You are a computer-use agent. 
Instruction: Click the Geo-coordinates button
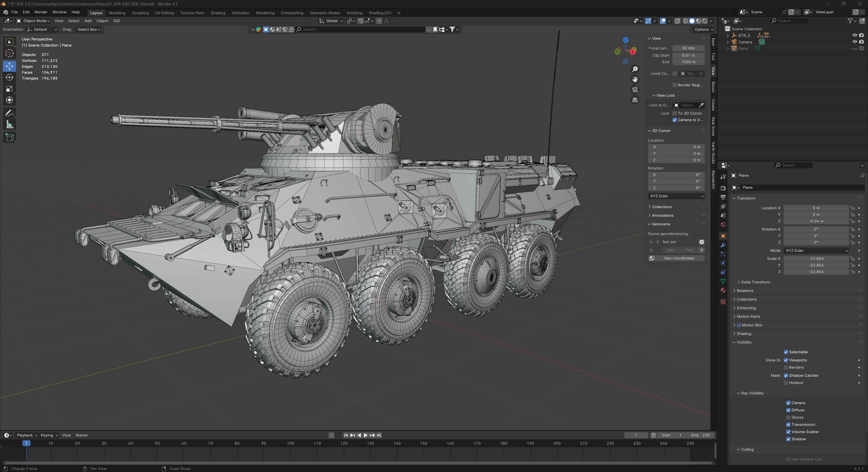676,258
